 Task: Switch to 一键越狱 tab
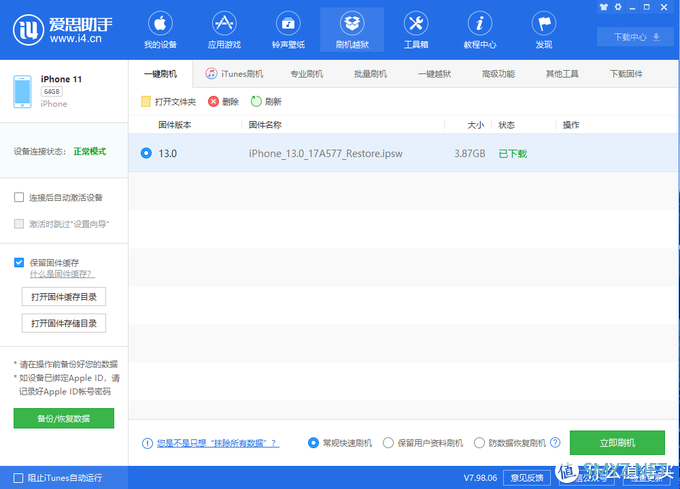pos(435,74)
